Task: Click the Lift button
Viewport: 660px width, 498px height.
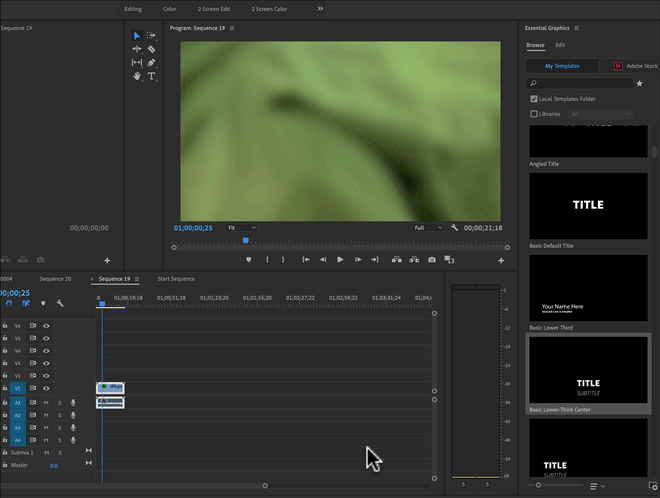Action: (x=397, y=260)
